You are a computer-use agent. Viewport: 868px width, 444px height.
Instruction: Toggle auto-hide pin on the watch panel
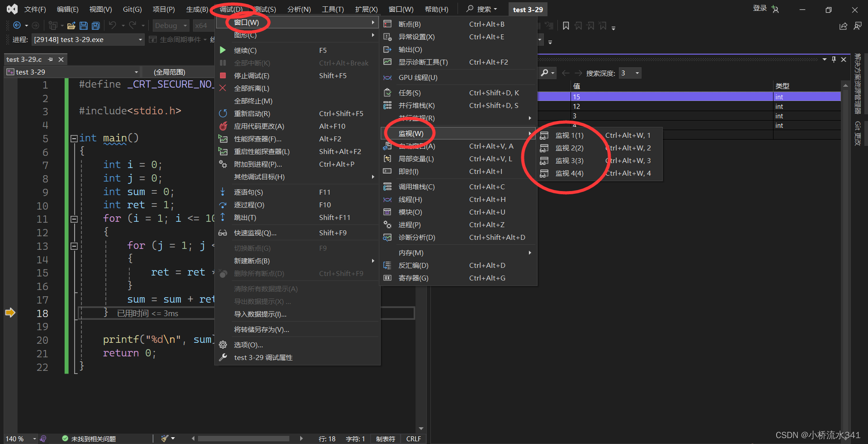click(x=834, y=59)
